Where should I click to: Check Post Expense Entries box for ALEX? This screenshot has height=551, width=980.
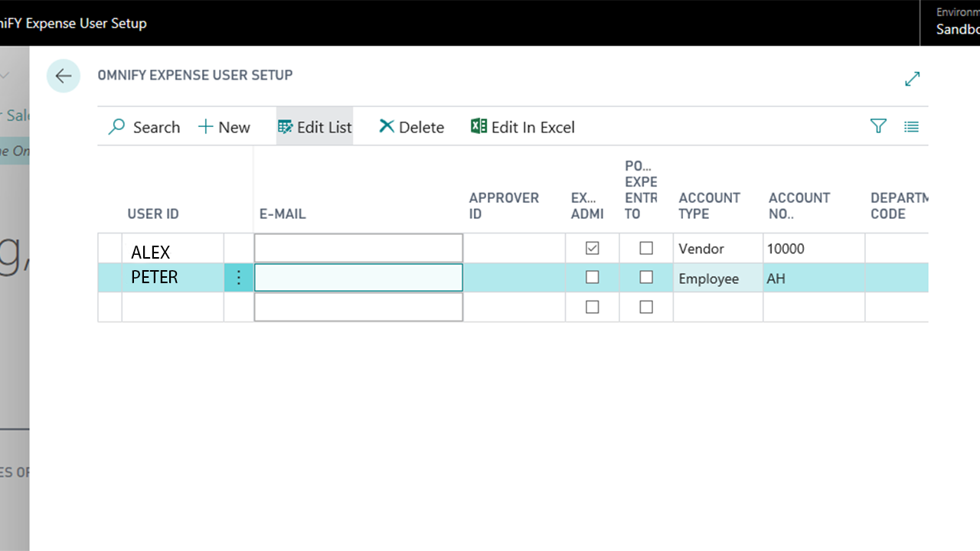[x=646, y=248]
